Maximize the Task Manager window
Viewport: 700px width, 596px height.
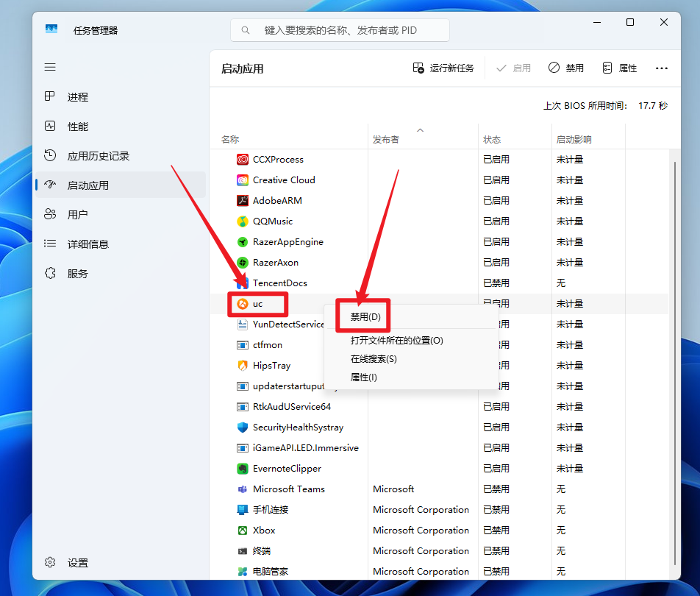point(630,22)
